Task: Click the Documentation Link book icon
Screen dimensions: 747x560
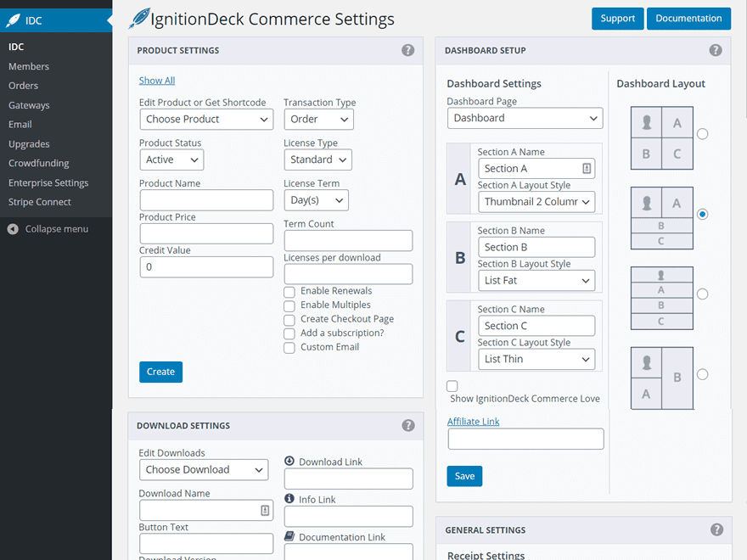Action: (x=289, y=536)
